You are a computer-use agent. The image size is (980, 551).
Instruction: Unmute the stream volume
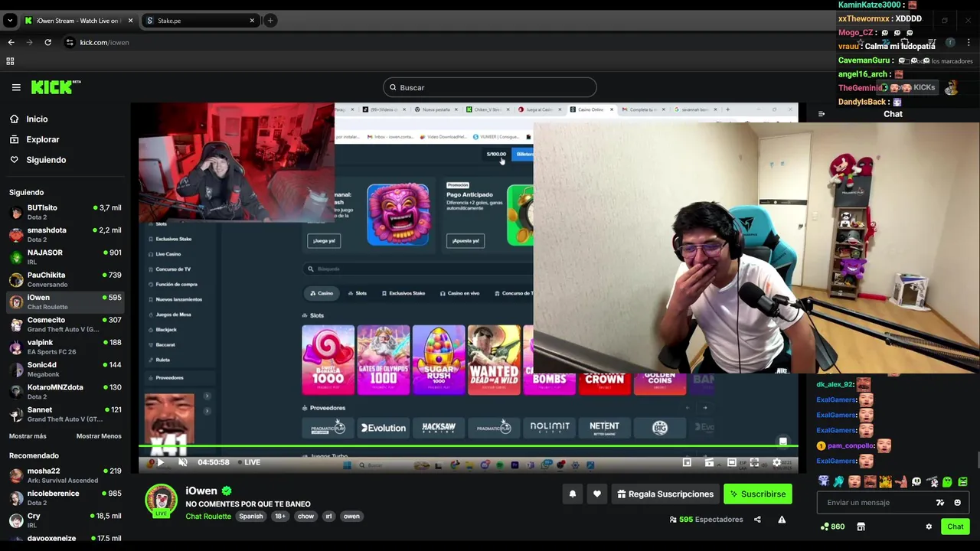coord(182,462)
